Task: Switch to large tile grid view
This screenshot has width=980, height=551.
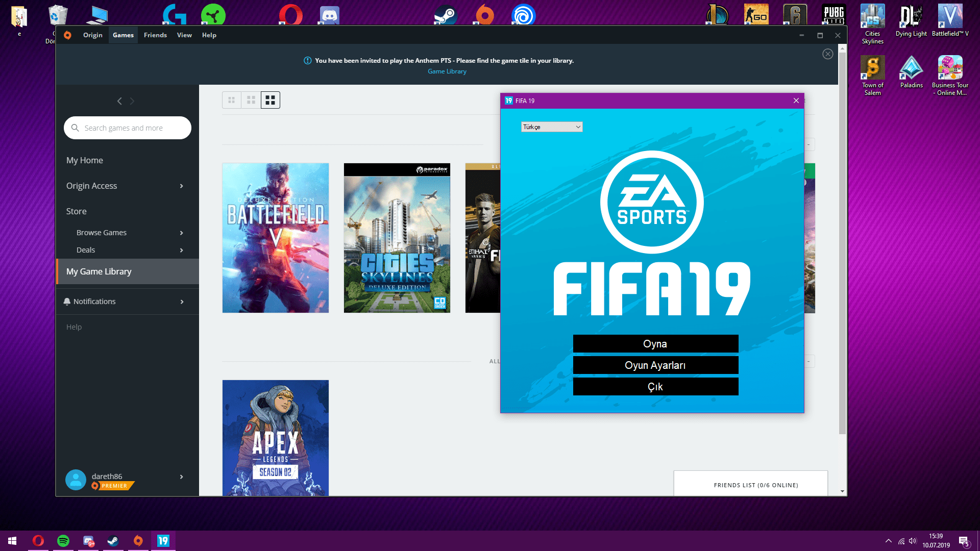Action: [271, 100]
